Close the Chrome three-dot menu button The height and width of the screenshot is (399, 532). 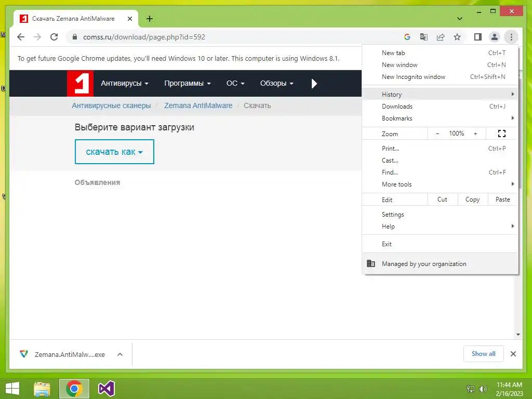click(511, 37)
